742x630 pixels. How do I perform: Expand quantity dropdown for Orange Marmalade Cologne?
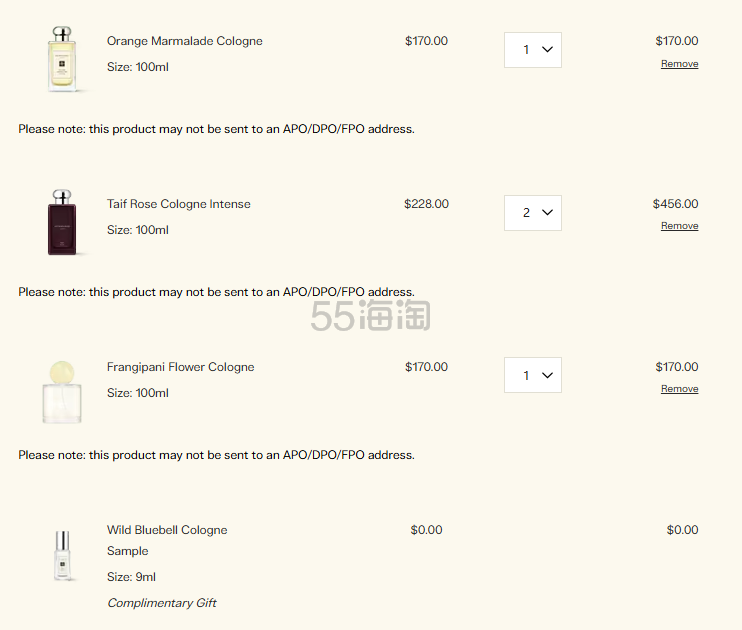[533, 50]
